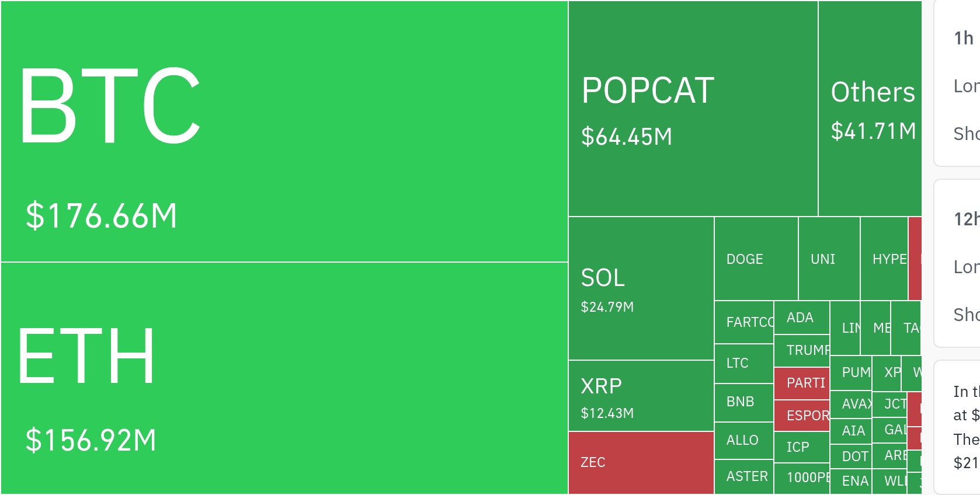Click the BTC $176.66M heatmap tile

284,131
